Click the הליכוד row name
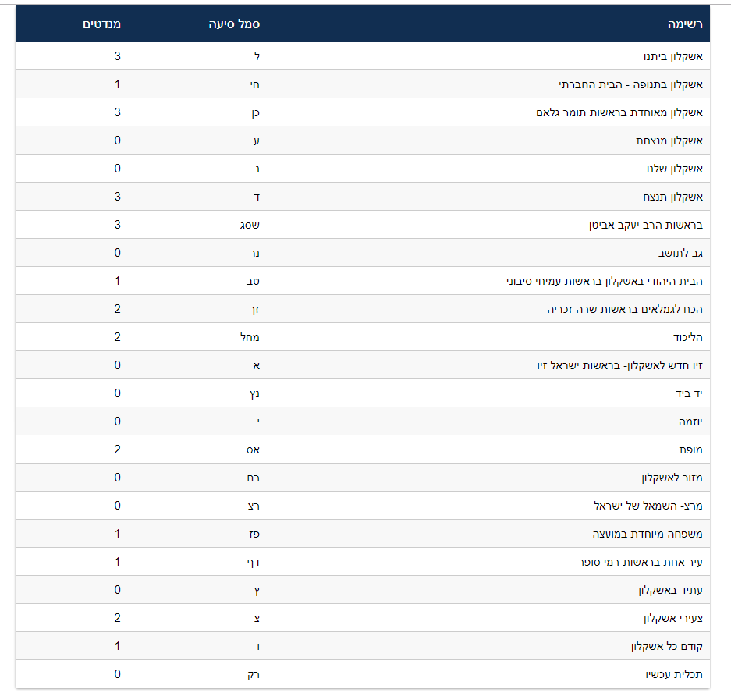Screen dimensions: 731x700 687,337
